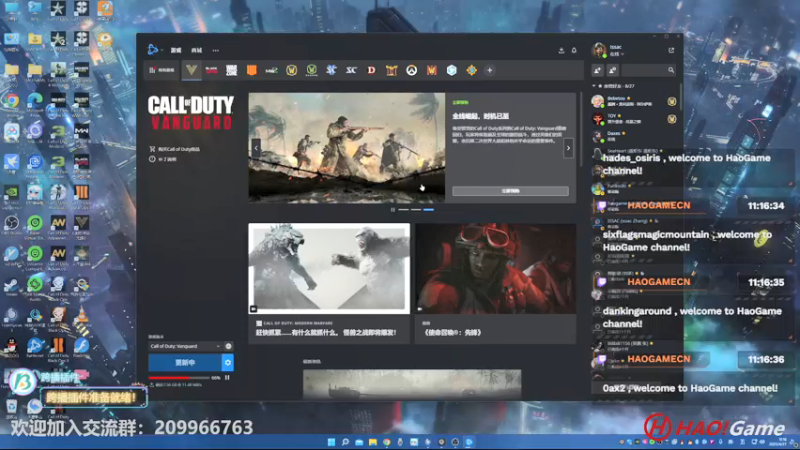
Task: Select the Black Ops Cold War game icon
Action: point(211,70)
